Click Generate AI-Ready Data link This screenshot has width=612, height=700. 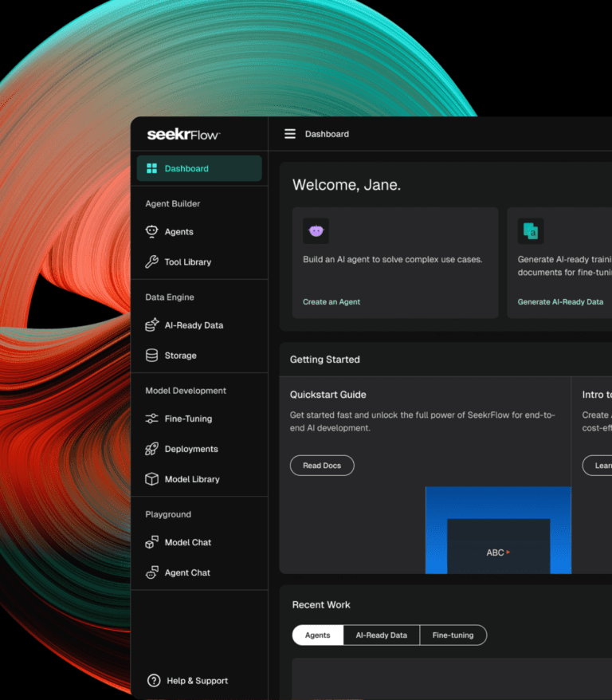pyautogui.click(x=560, y=302)
